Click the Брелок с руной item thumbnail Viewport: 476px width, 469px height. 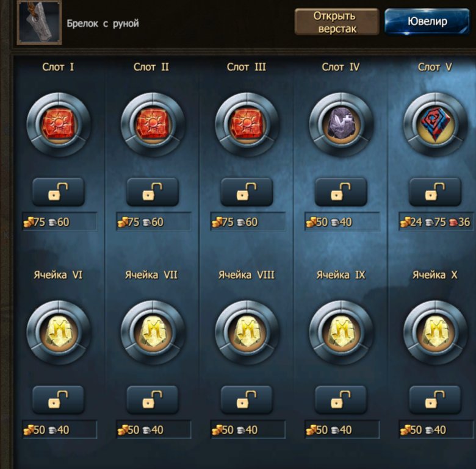coord(40,23)
